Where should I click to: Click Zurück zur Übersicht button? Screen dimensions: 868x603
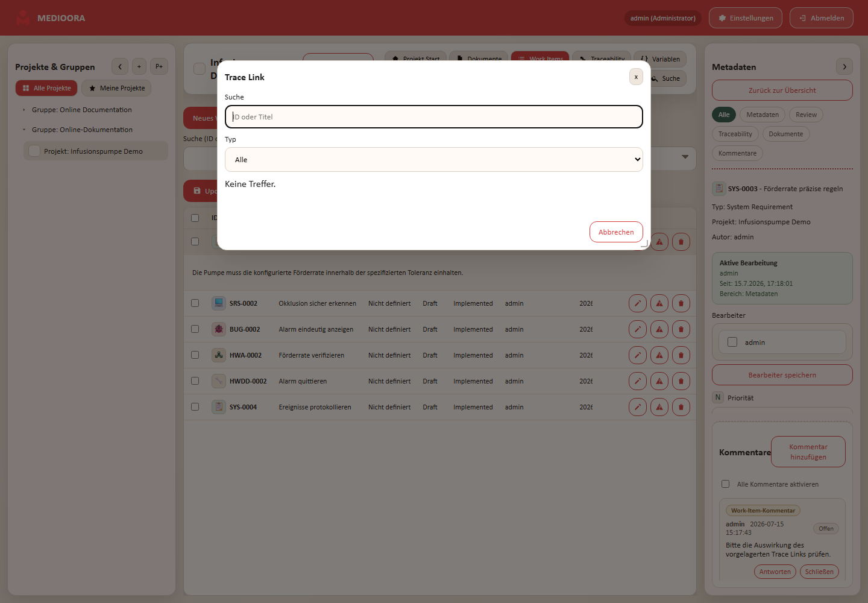[782, 90]
